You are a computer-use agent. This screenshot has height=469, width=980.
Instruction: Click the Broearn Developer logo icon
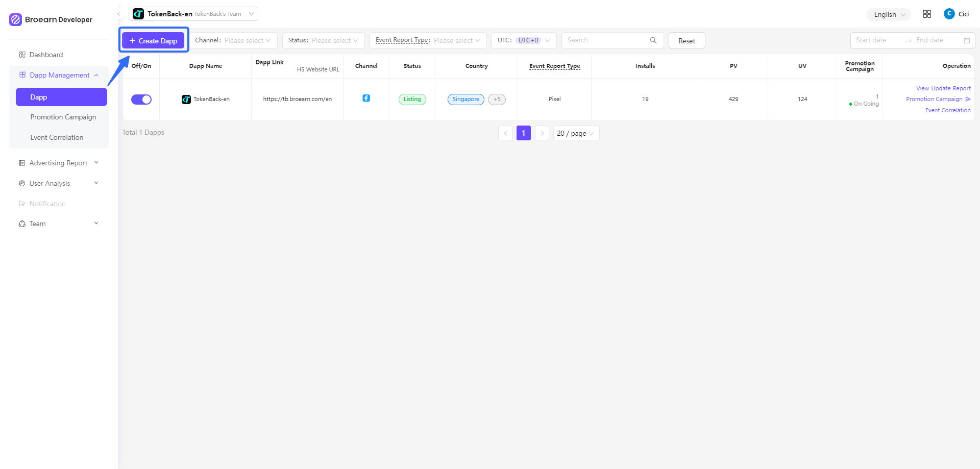click(15, 19)
